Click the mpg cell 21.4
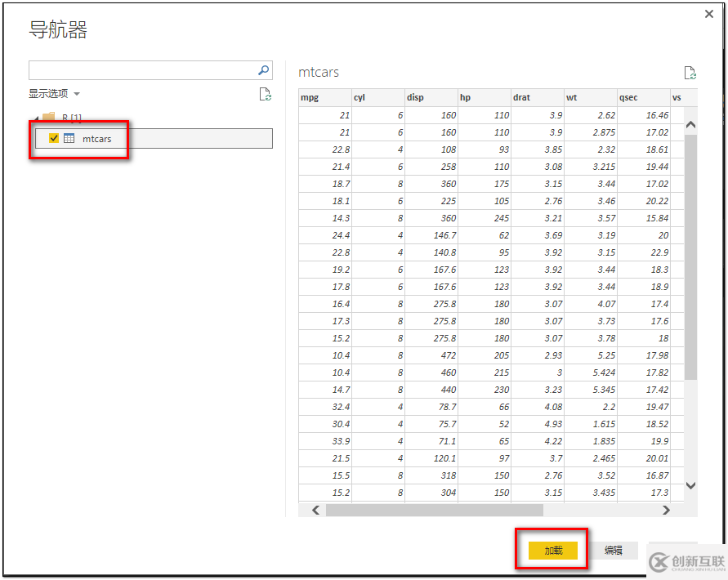This screenshot has width=728, height=580. 325,167
